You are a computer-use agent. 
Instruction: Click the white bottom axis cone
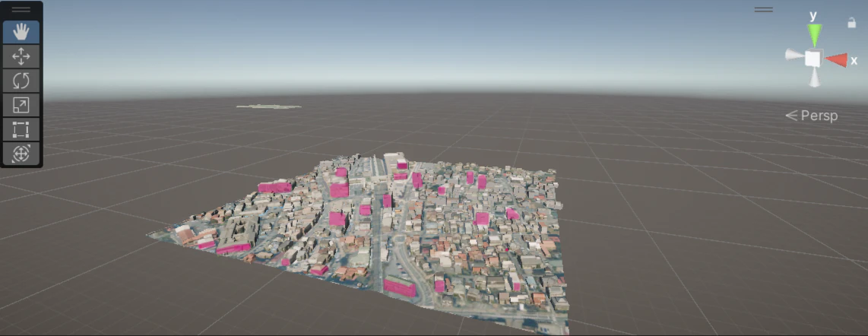(x=814, y=78)
